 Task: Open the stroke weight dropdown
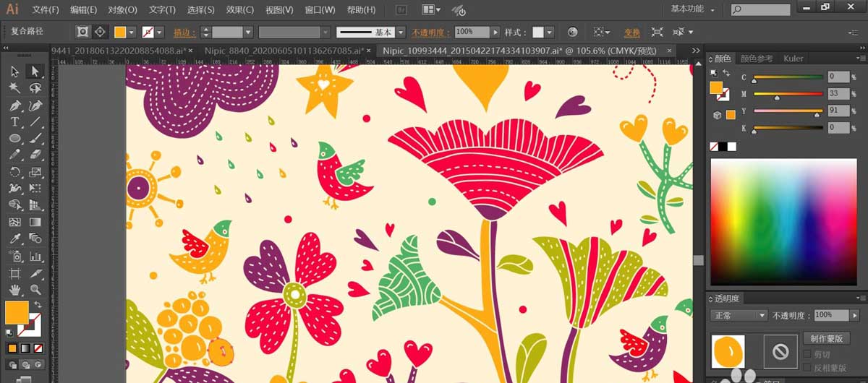pyautogui.click(x=248, y=33)
